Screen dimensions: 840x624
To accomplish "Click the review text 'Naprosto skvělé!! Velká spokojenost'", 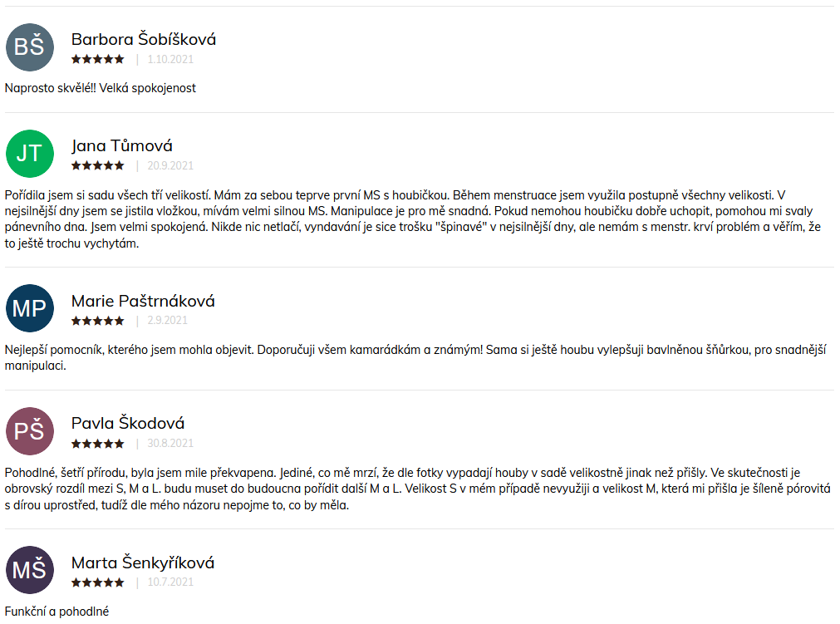I will pos(101,88).
